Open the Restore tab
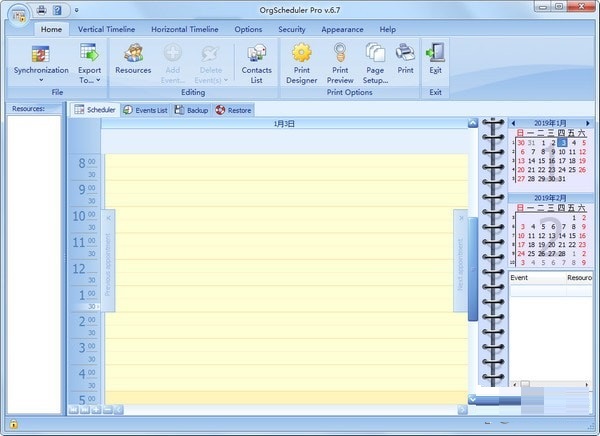Viewport: 600px width, 436px height. (233, 110)
